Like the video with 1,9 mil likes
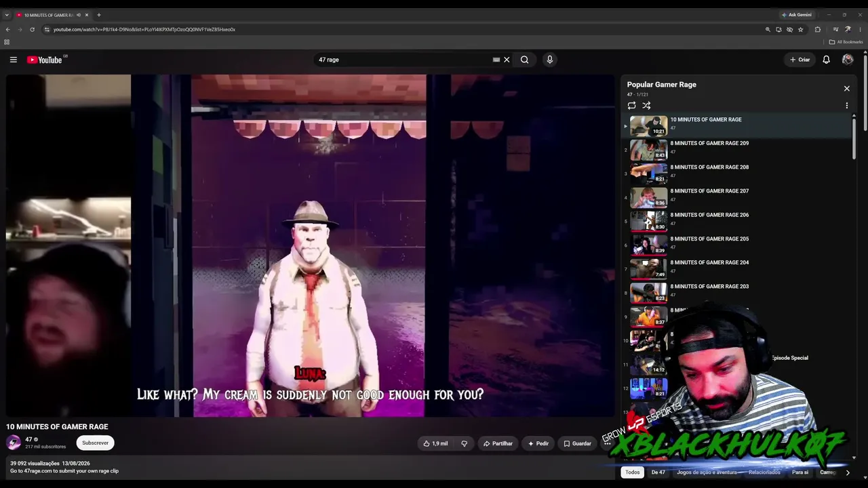Image resolution: width=868 pixels, height=488 pixels. point(435,443)
